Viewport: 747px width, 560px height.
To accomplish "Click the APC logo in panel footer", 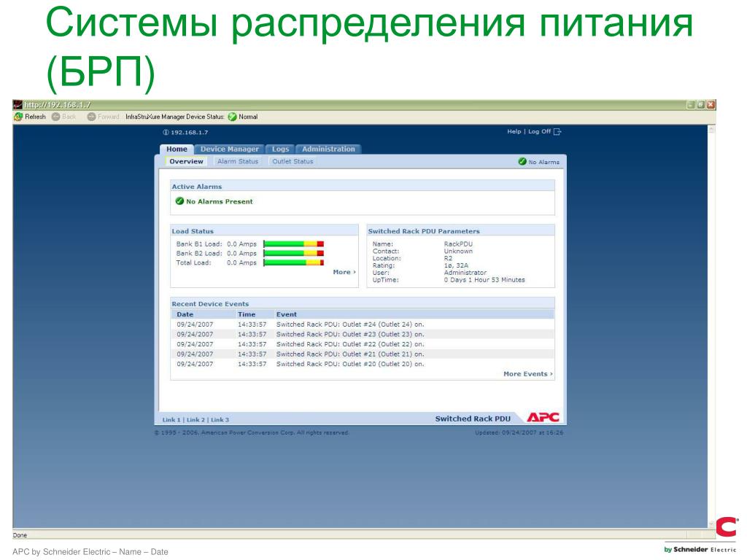I will click(x=543, y=417).
